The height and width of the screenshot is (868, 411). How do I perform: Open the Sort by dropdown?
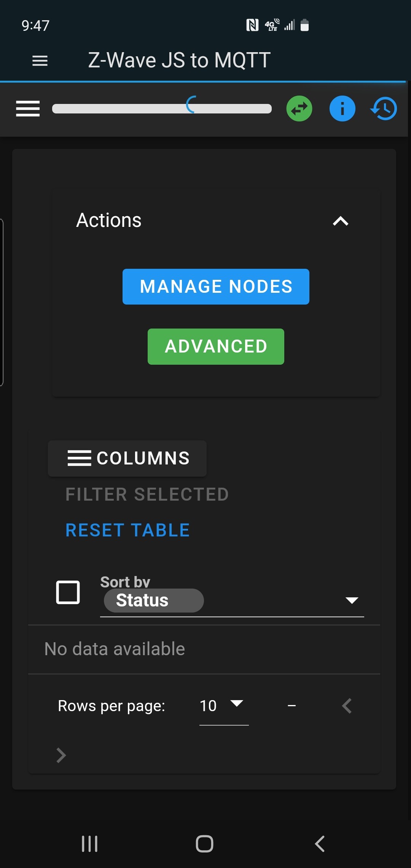(352, 600)
